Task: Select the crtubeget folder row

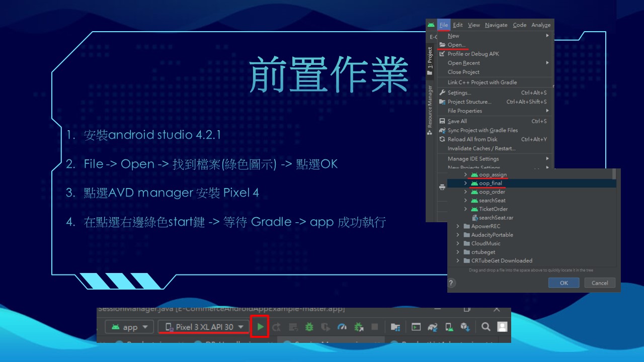Action: point(531,252)
